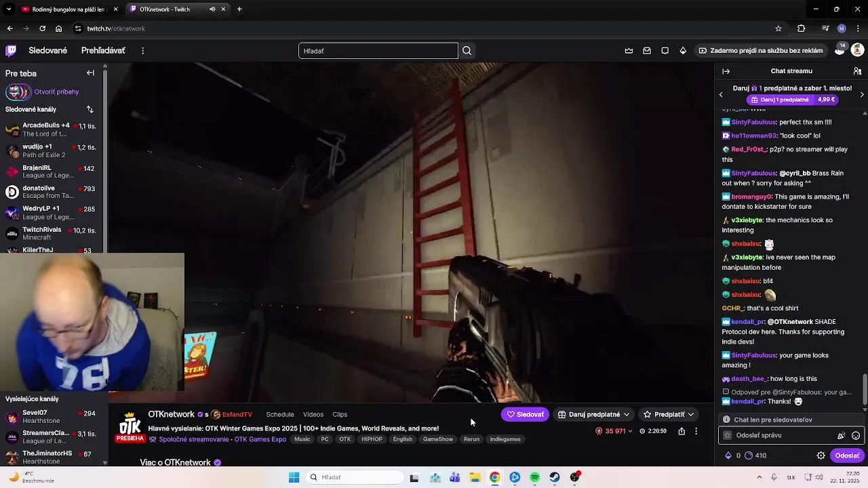This screenshot has height=488, width=868.
Task: Open Prime loot crown icon
Action: point(629,51)
